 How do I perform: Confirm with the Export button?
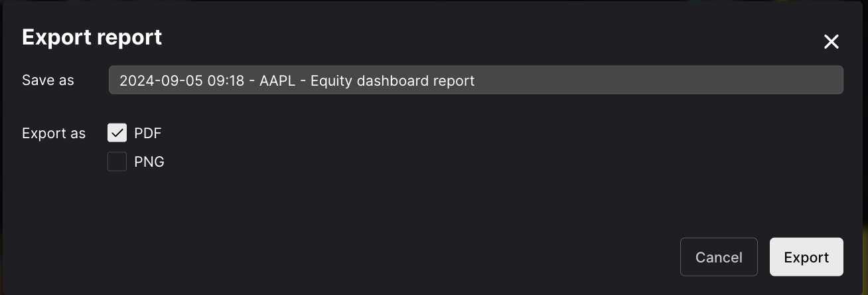pyautogui.click(x=806, y=257)
